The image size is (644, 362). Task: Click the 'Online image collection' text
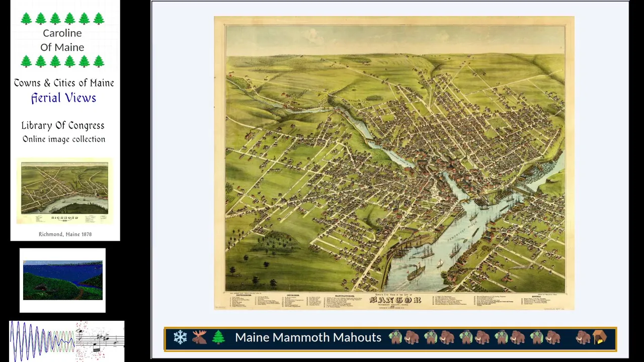(64, 139)
